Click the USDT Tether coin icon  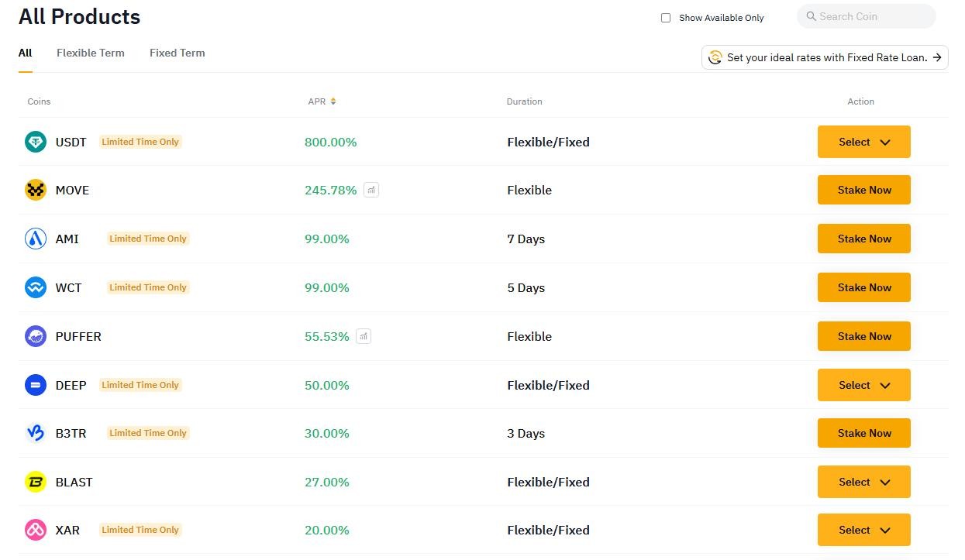point(36,142)
